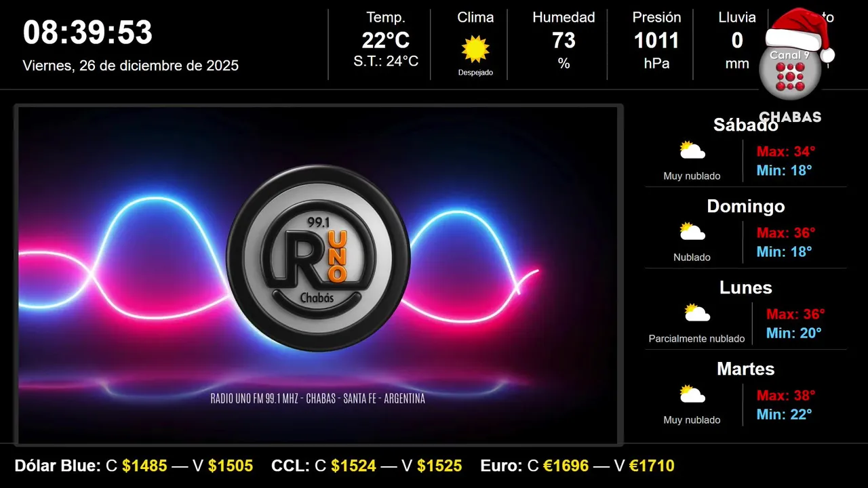The width and height of the screenshot is (868, 488).
Task: Click the Clima column heading
Action: point(475,18)
